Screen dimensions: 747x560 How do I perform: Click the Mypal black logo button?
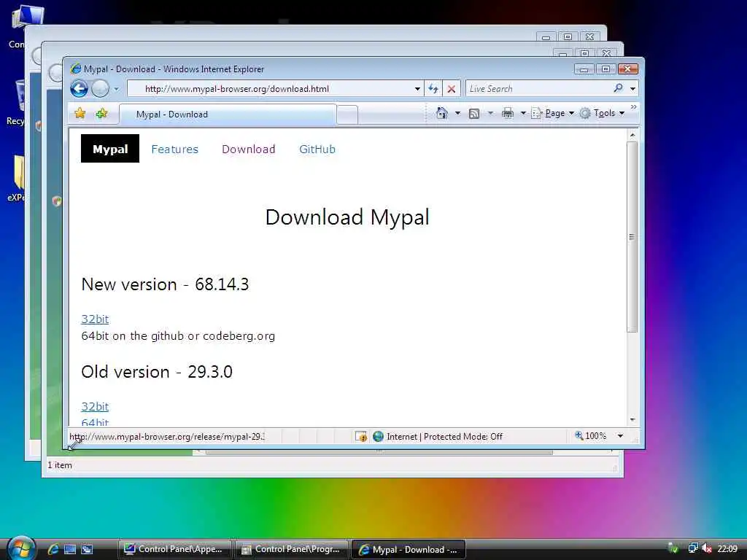tap(110, 149)
